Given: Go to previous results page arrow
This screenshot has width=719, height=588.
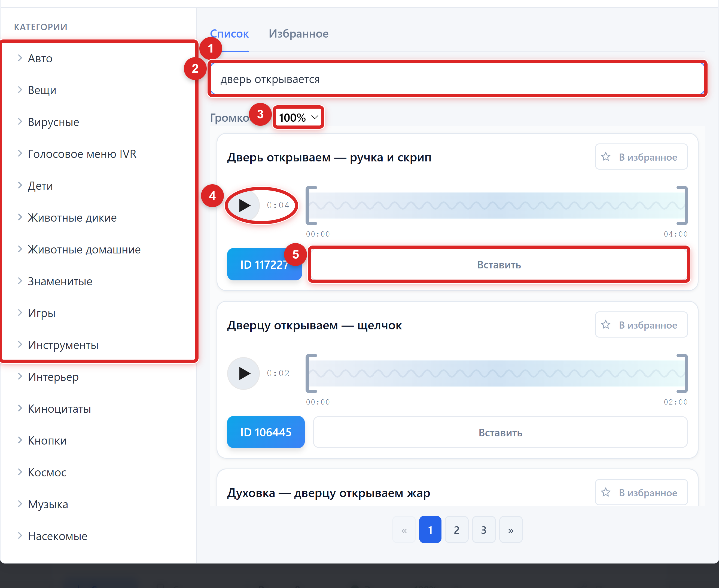Looking at the screenshot, I should tap(404, 529).
